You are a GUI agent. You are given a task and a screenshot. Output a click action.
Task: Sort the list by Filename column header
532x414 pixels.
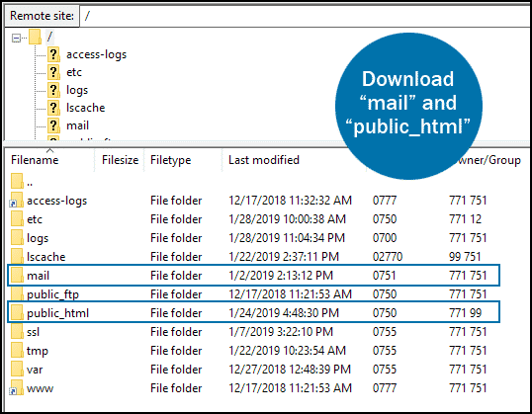pyautogui.click(x=35, y=160)
